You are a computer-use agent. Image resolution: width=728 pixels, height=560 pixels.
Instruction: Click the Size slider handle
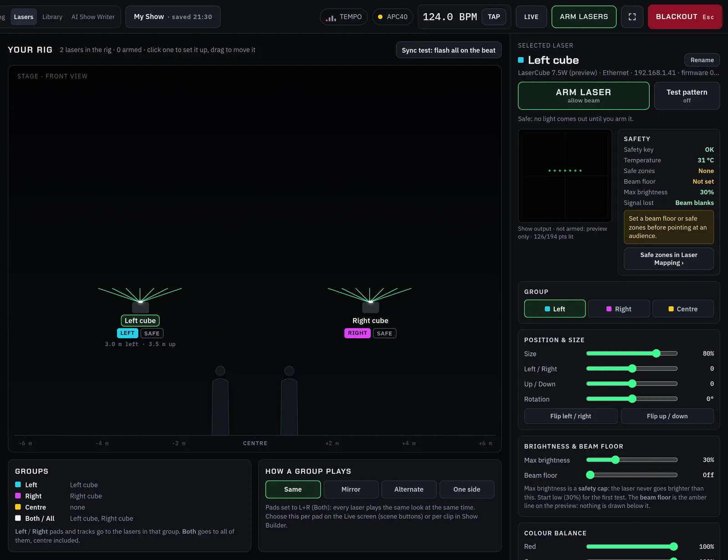tap(656, 353)
